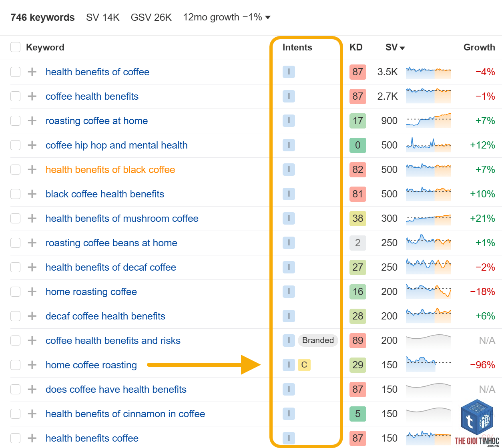Click the −96% growth value
The height and width of the screenshot is (448, 502).
(x=482, y=365)
